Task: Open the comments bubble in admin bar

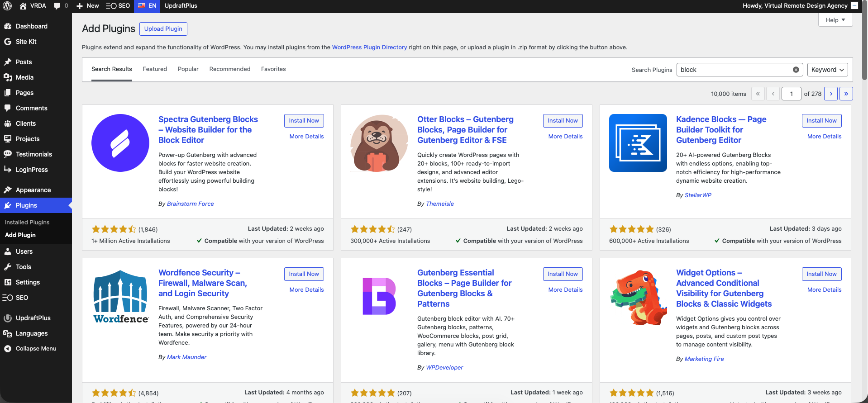Action: (57, 6)
